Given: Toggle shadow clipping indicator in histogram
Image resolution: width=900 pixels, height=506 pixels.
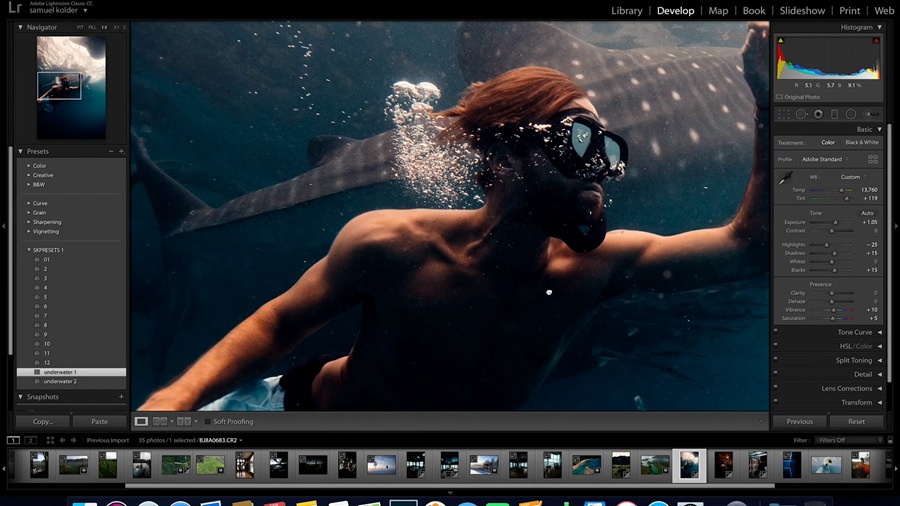Looking at the screenshot, I should 781,40.
